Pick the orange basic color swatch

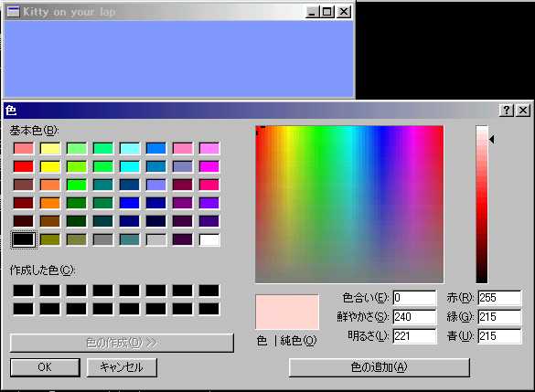pos(50,203)
